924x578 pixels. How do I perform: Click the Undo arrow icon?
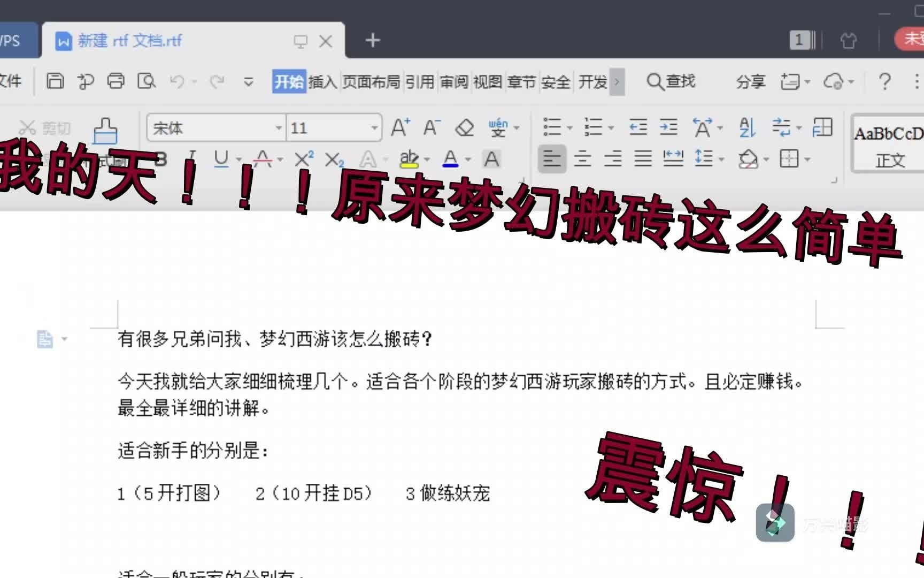click(x=177, y=81)
